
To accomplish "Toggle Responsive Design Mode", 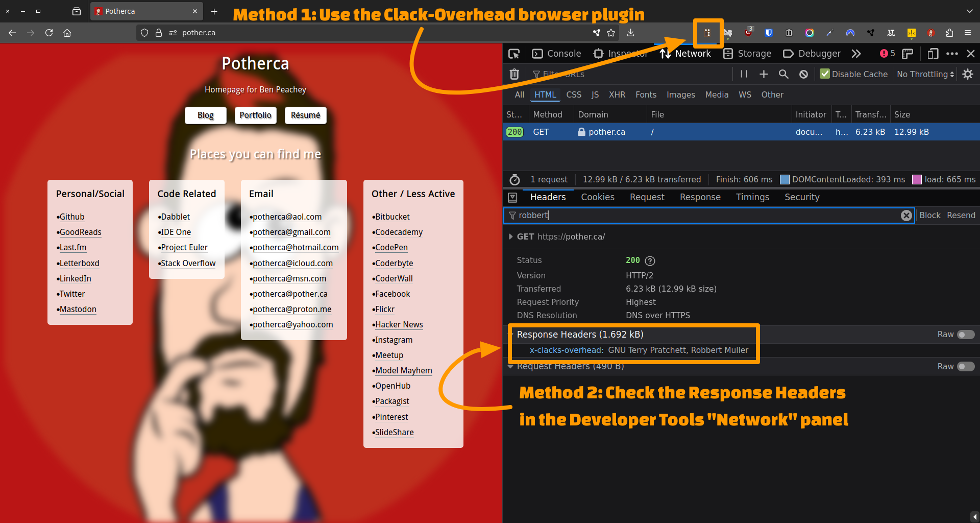I will [933, 54].
